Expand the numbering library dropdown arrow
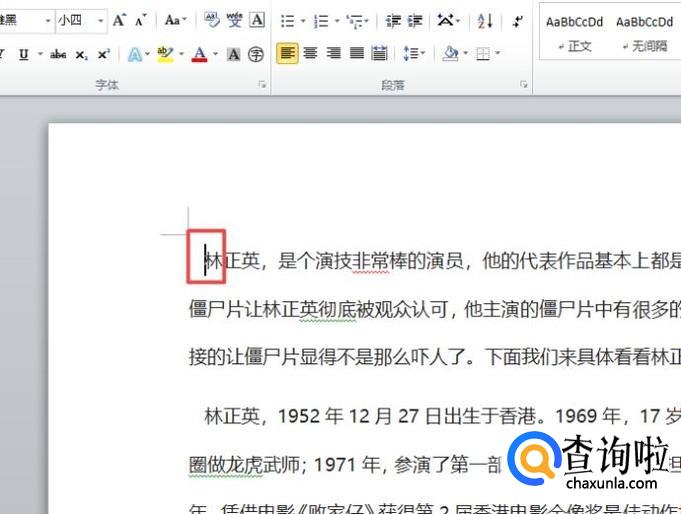Screen dimensions: 681x514 tap(337, 21)
